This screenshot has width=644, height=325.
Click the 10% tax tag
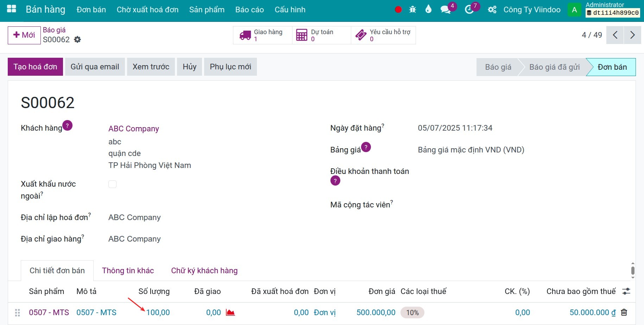[412, 313]
